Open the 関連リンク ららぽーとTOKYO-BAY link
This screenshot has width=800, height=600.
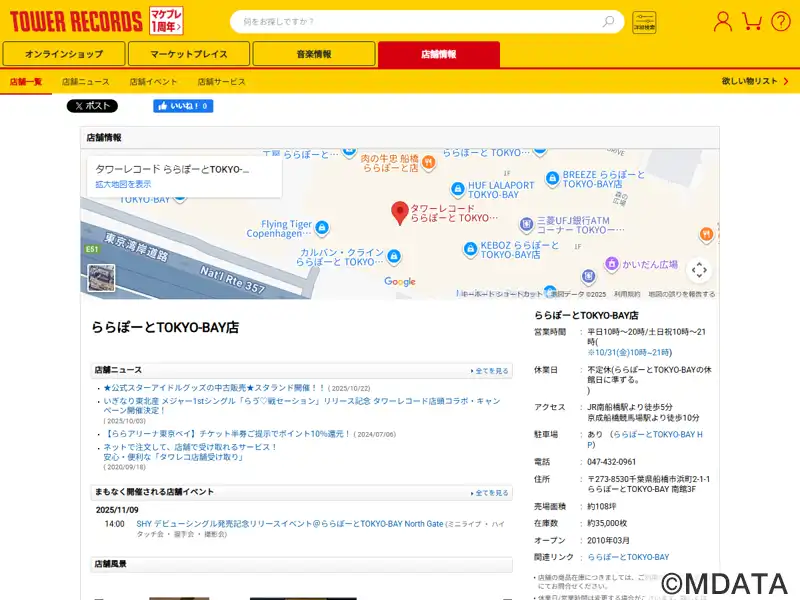click(628, 557)
